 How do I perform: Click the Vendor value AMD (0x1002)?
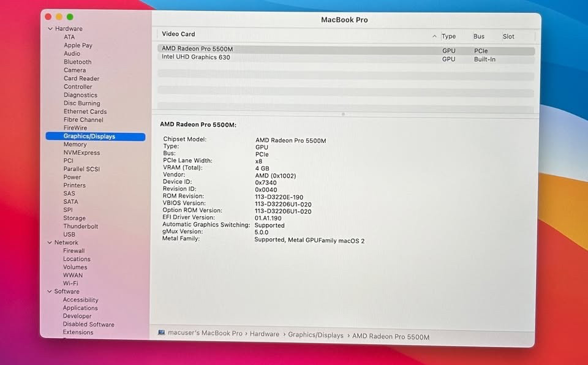pos(276,176)
